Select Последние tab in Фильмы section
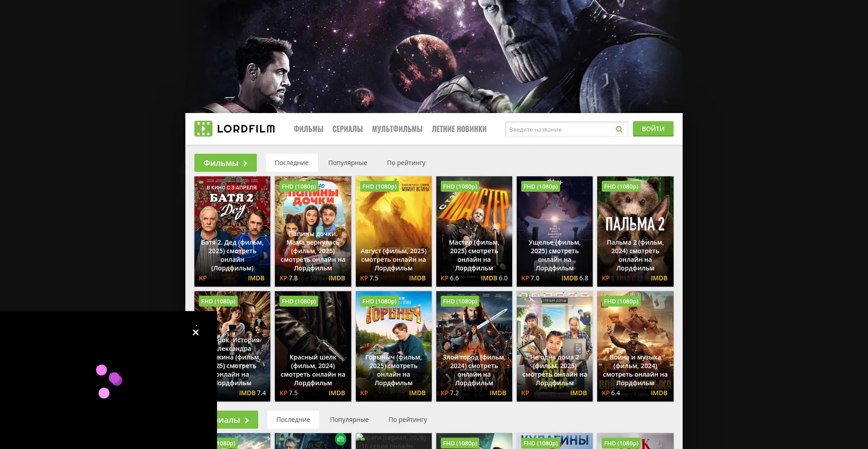Viewport: 868px width, 449px height. pos(292,163)
